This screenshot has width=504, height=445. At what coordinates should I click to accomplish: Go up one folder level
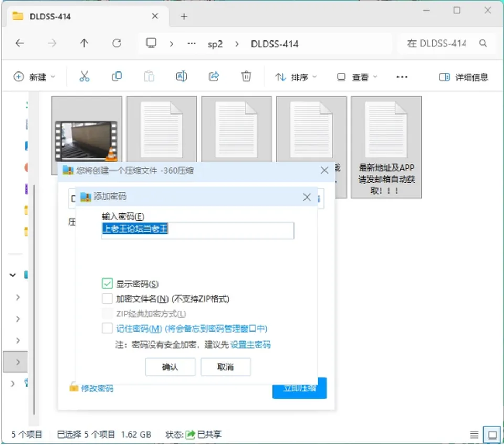[x=84, y=43]
